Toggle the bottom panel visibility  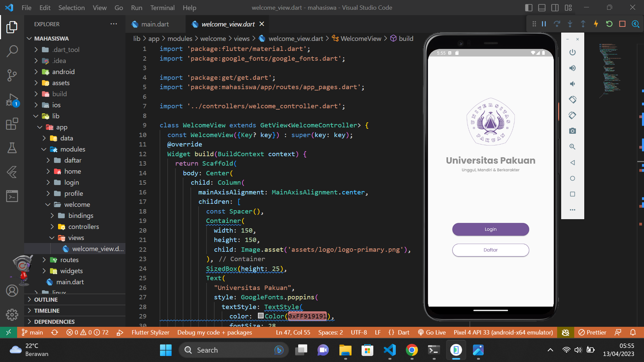point(542,7)
